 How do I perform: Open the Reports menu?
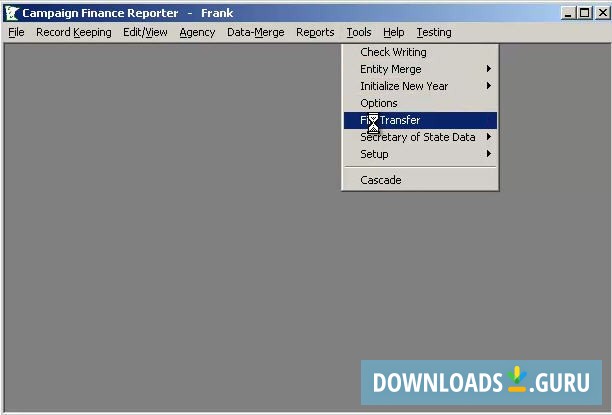[315, 32]
